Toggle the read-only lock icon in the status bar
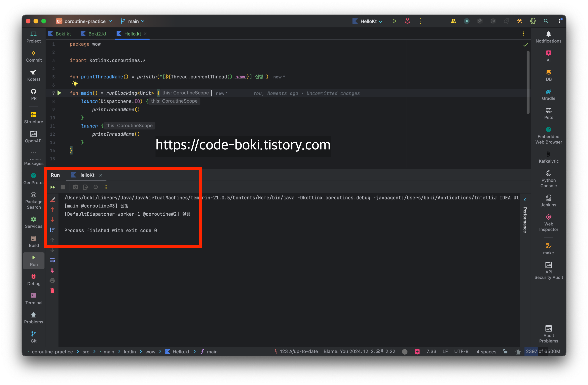 (505, 351)
